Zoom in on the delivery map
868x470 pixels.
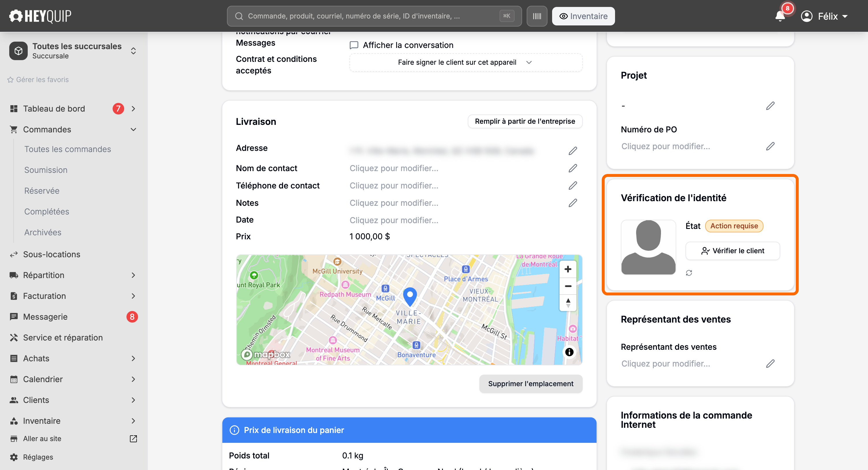[568, 269]
